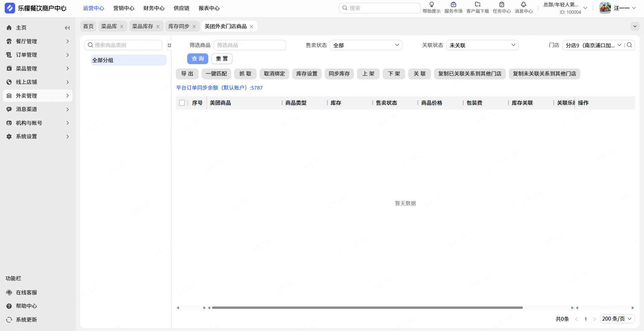The image size is (644, 331).
Task: Collapse the sidebar with the arrow icon
Action: tap(67, 28)
